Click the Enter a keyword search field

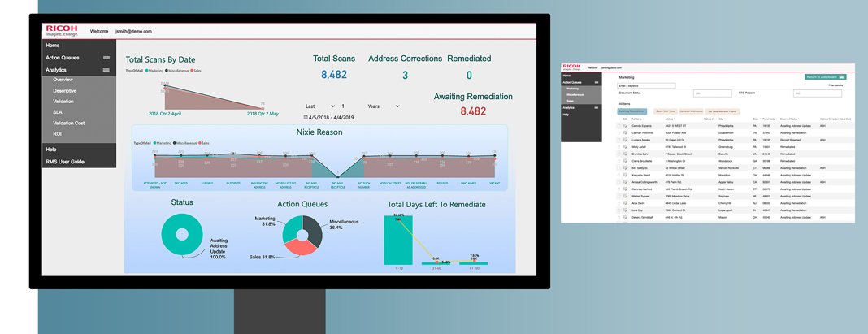coord(647,85)
